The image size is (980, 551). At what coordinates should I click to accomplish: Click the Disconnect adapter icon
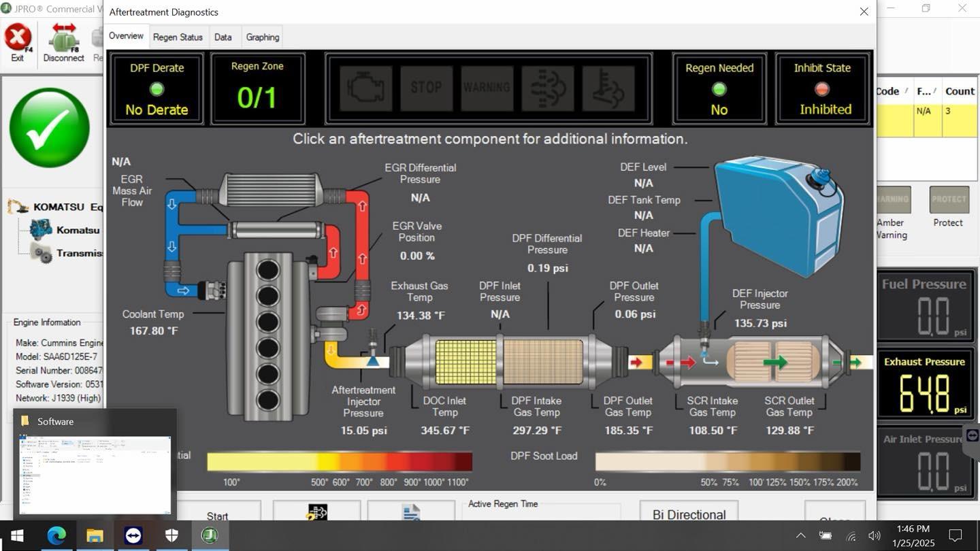(x=63, y=39)
